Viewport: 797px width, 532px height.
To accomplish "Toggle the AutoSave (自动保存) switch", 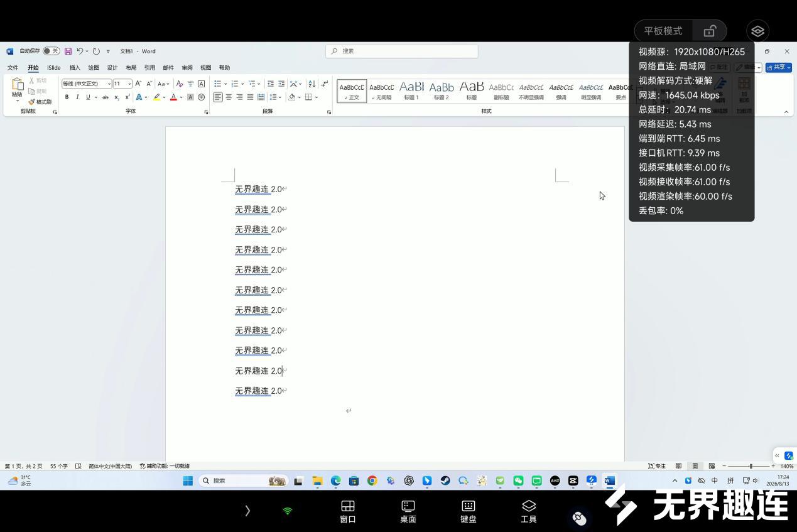I will (x=52, y=52).
